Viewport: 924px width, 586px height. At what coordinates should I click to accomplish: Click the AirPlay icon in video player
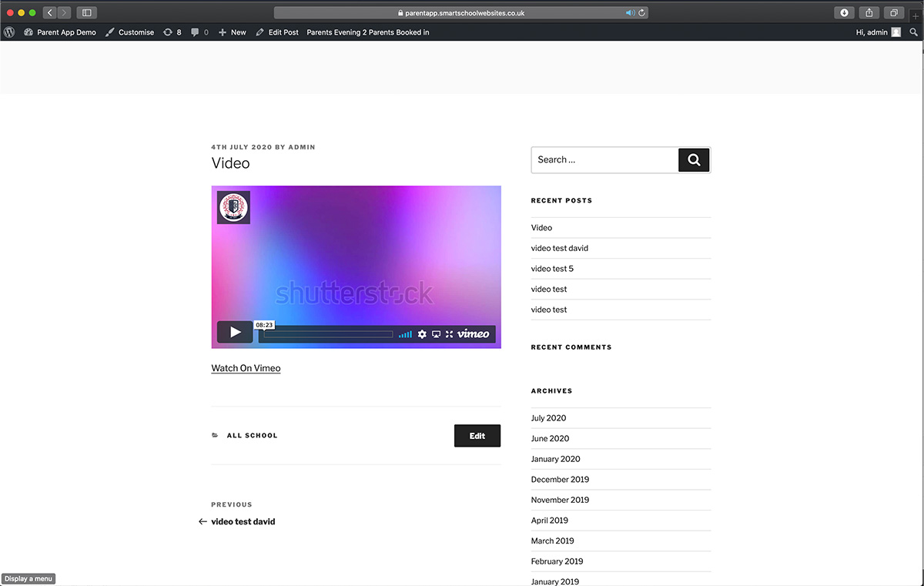436,334
